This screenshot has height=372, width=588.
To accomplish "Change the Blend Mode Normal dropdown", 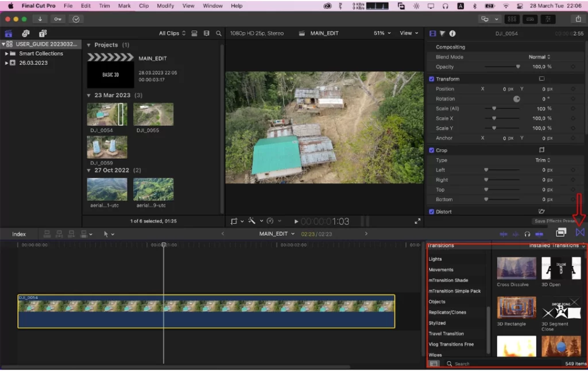I will 539,57.
